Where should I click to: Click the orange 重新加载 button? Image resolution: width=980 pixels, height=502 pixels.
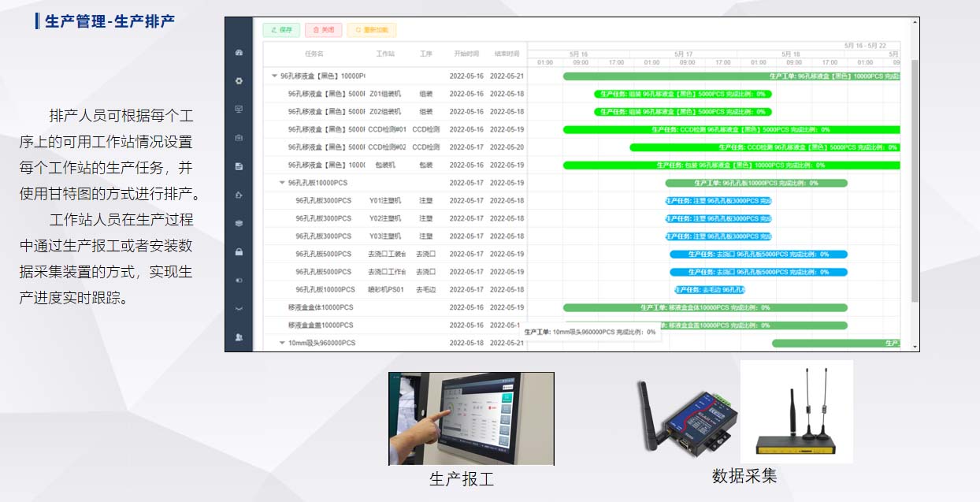[x=372, y=30]
